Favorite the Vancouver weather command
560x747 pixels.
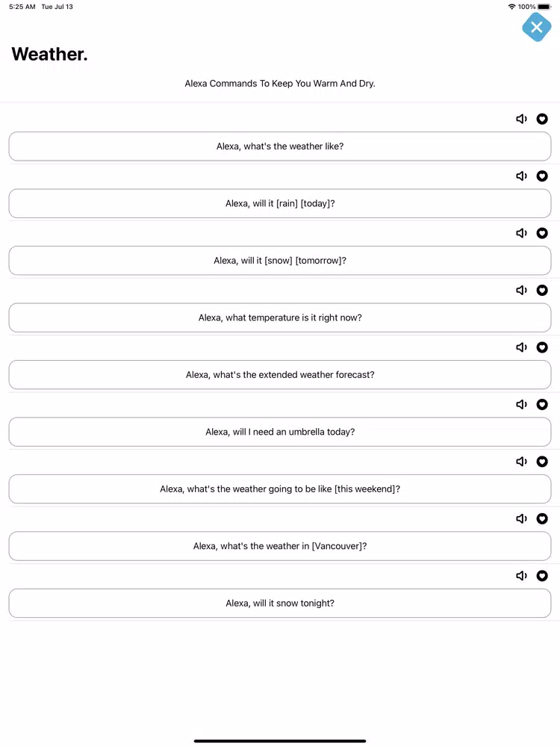(542, 519)
